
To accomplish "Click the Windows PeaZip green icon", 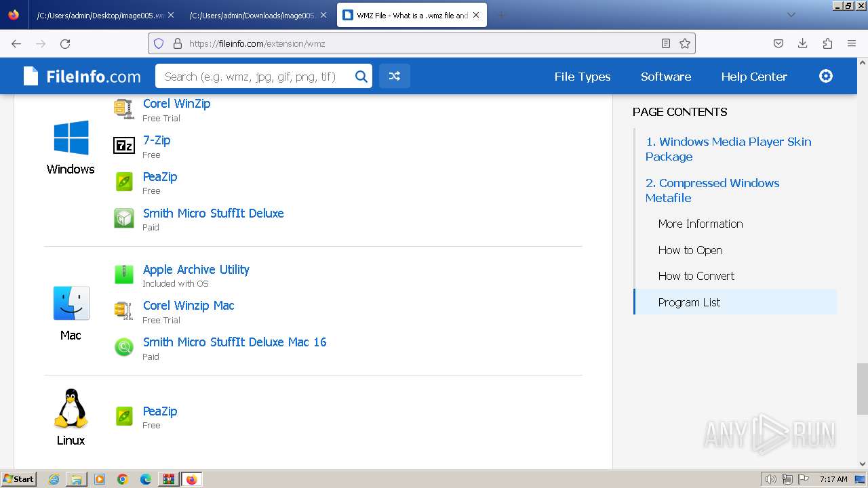I will 124,182.
